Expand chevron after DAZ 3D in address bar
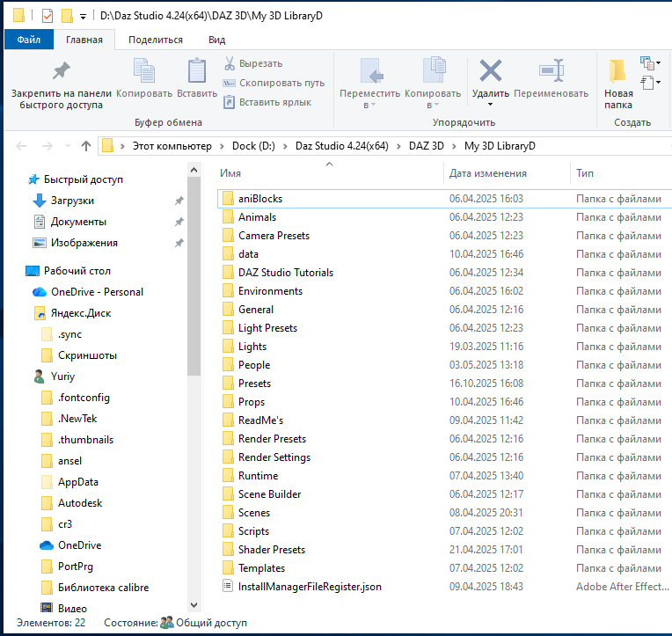Screen dimensions: 672x636 click(454, 146)
